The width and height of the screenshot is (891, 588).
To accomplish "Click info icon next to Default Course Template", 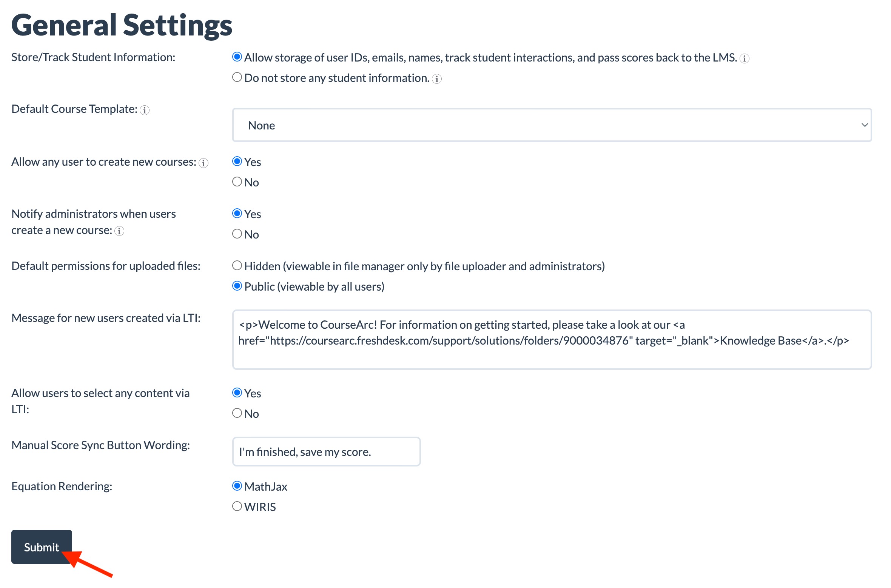I will (x=145, y=110).
